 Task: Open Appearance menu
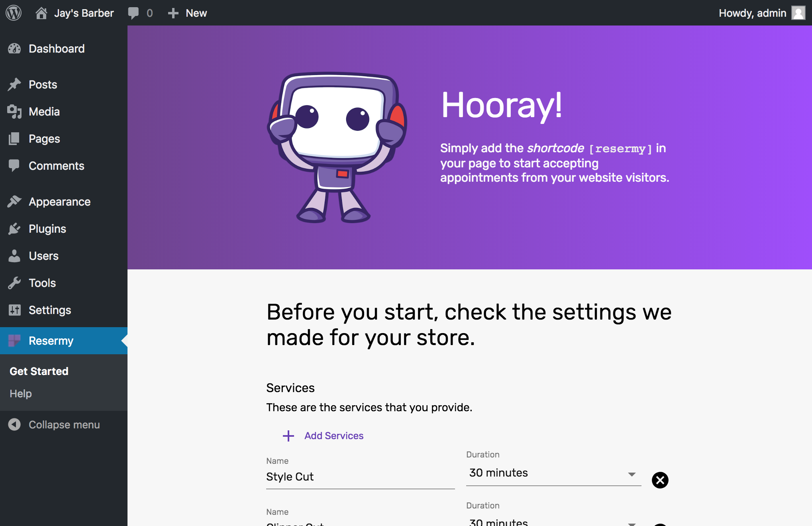(64, 202)
